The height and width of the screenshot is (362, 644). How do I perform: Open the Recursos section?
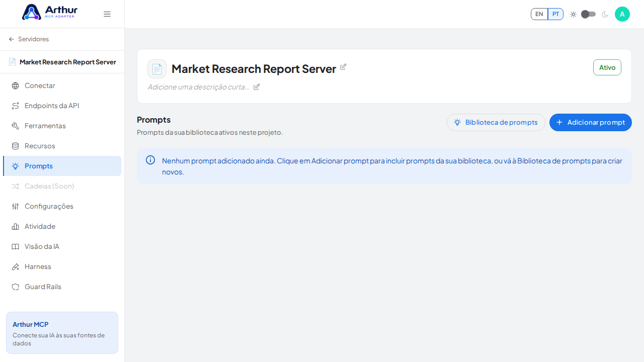62,146
